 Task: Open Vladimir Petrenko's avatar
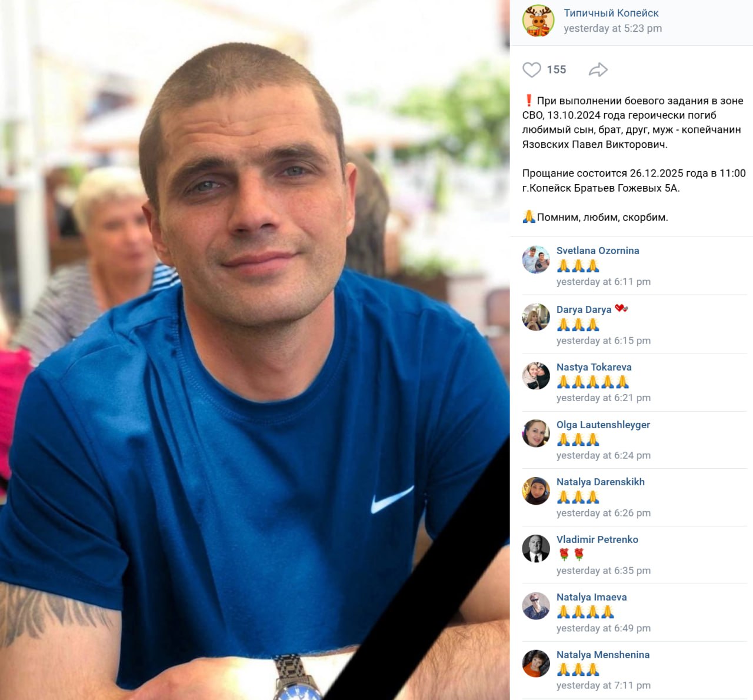536,548
